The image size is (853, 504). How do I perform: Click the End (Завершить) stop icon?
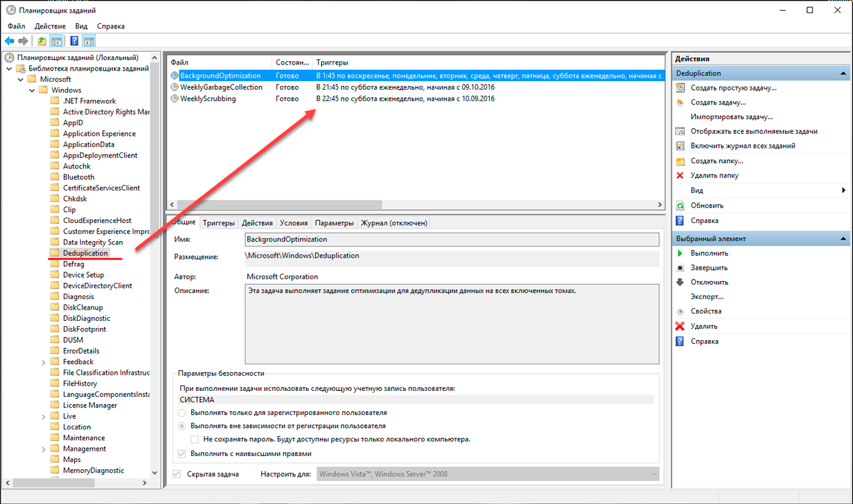(680, 268)
